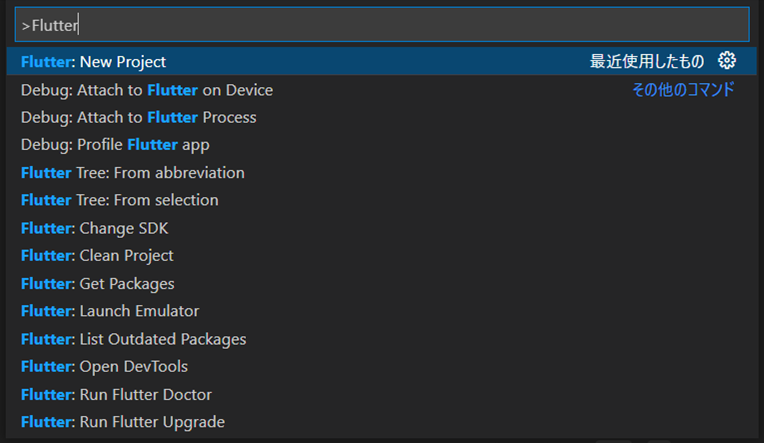Run Flutter: Run Flutter Doctor
This screenshot has width=764, height=443.
[116, 395]
